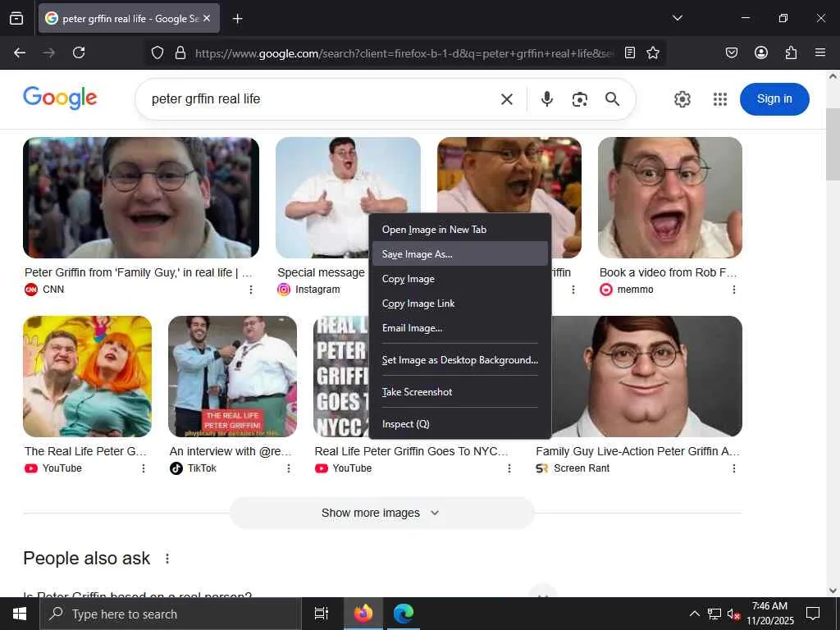The height and width of the screenshot is (630, 840).
Task: Open the CNN Peter Griffin image thumbnail
Action: (x=141, y=198)
